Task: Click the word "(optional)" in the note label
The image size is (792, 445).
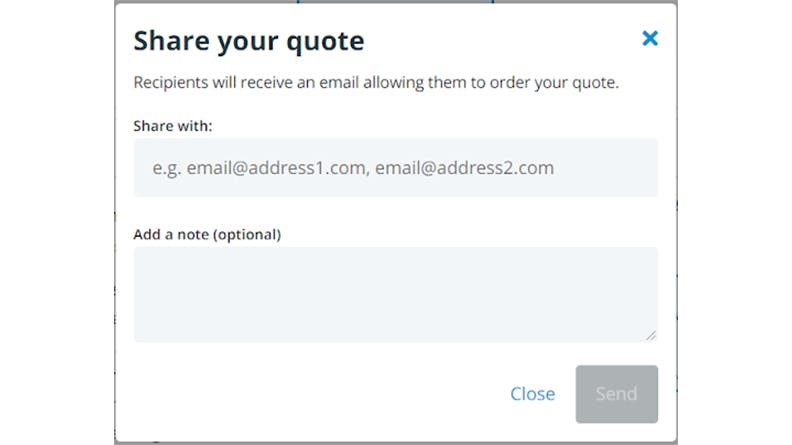Action: tap(244, 235)
